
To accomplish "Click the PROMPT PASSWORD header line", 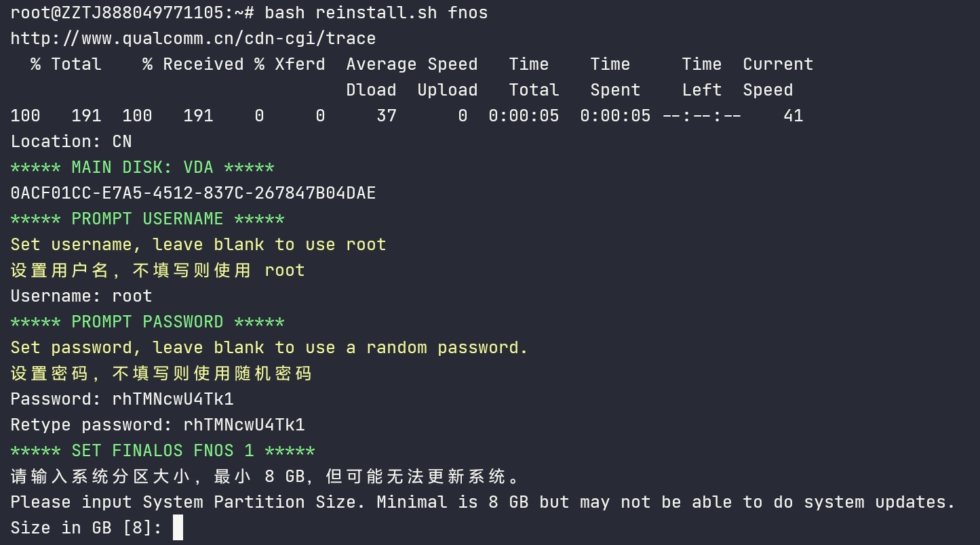I will coord(148,322).
